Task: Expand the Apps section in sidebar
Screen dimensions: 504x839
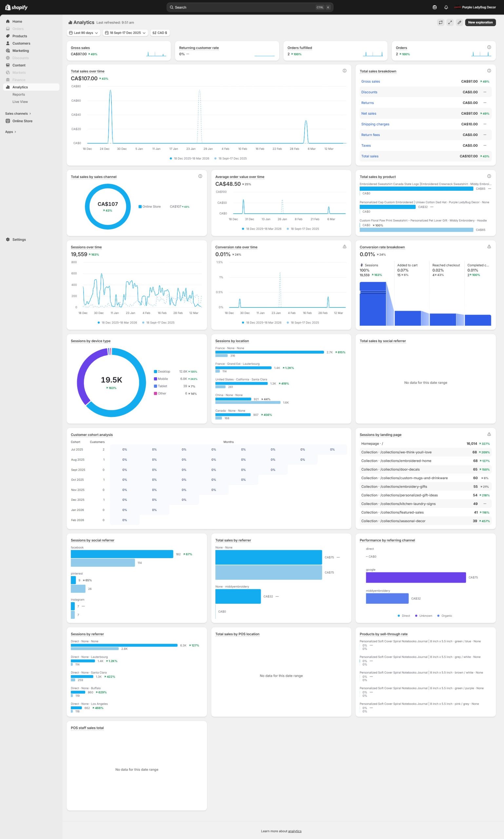Action: (10, 132)
